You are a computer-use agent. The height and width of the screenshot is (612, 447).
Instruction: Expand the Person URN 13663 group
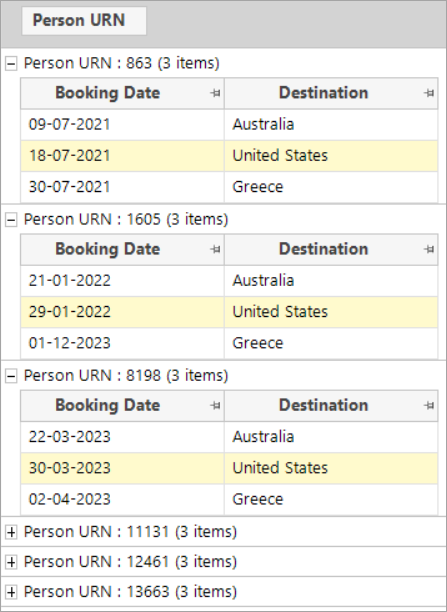click(x=11, y=592)
